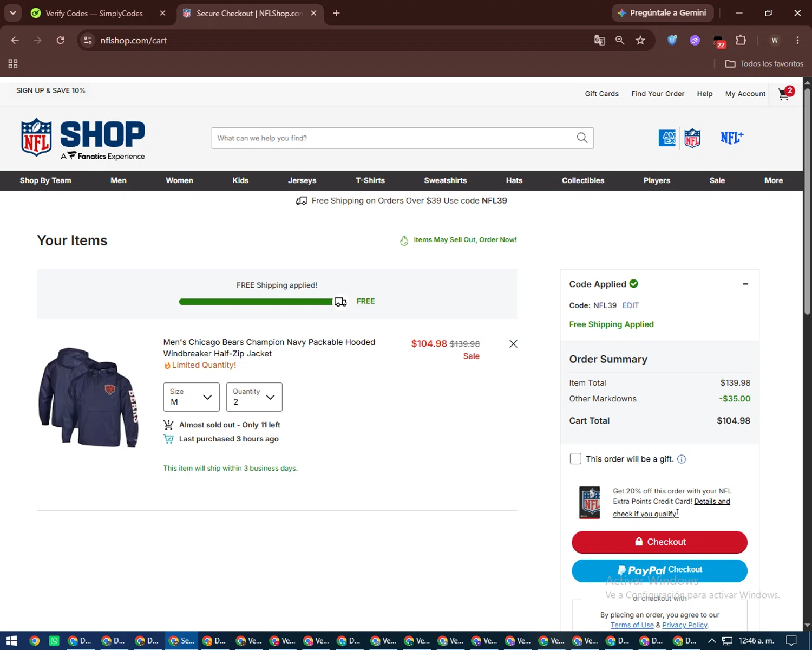Open the Terms of Use link

point(632,625)
